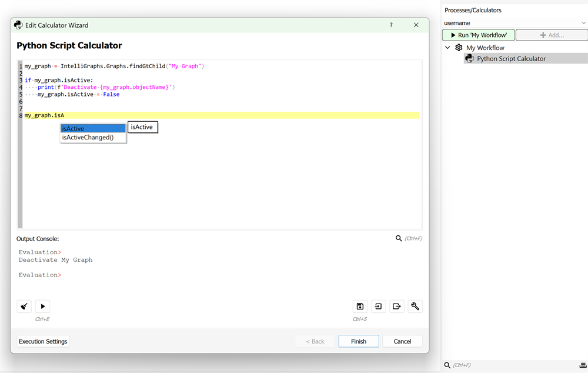
Task: Click Run 'My Workflow' button
Action: 479,35
